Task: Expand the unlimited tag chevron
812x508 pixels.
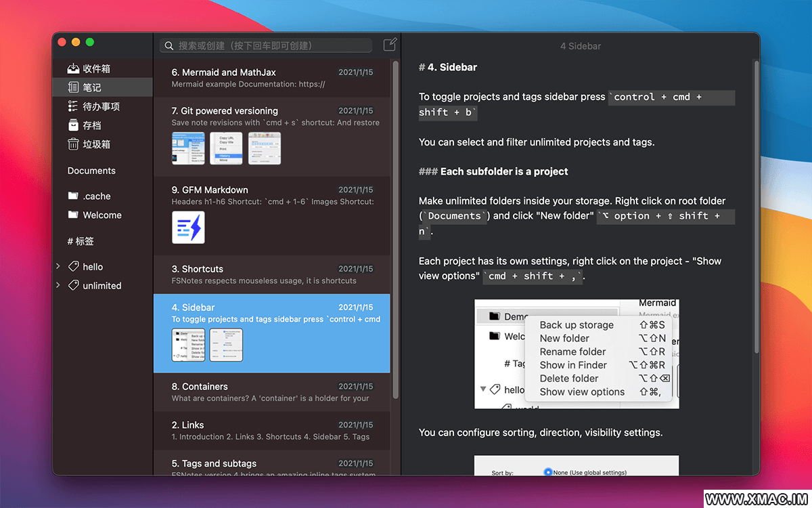Action: [58, 286]
